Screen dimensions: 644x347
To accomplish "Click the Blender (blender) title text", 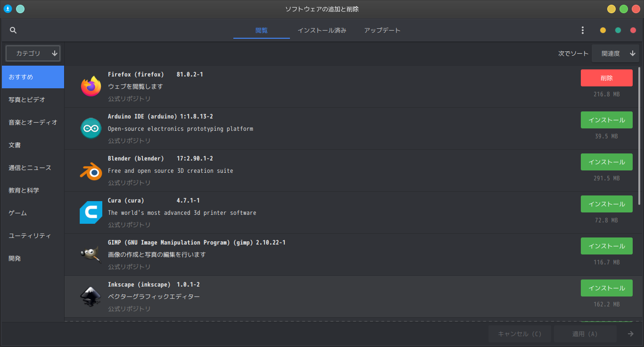I will (x=136, y=159).
